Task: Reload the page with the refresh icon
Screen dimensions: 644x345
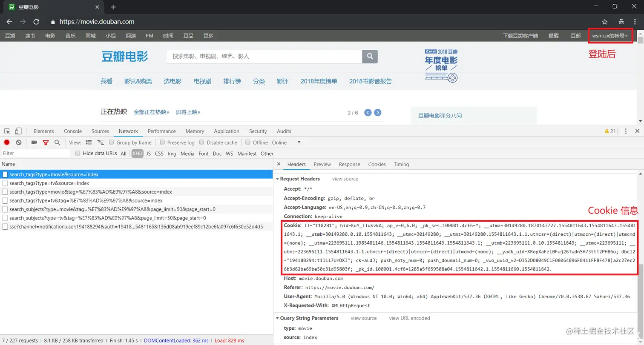Action: (36, 22)
